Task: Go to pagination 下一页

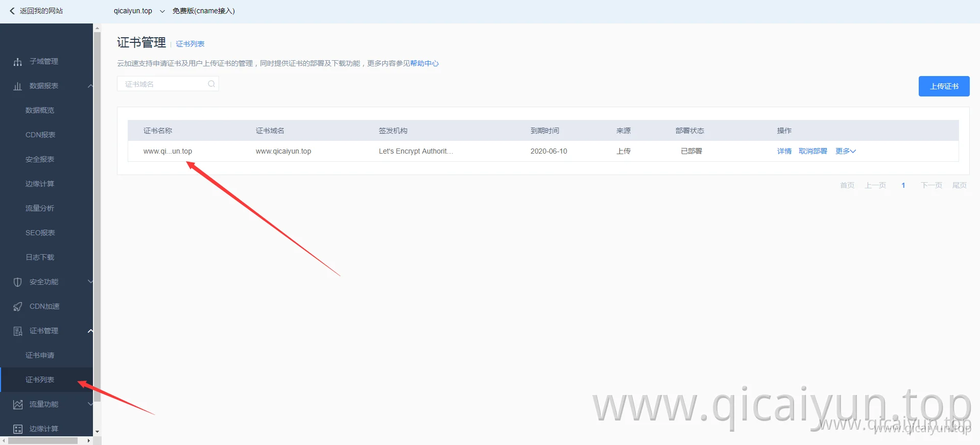Action: click(x=931, y=185)
